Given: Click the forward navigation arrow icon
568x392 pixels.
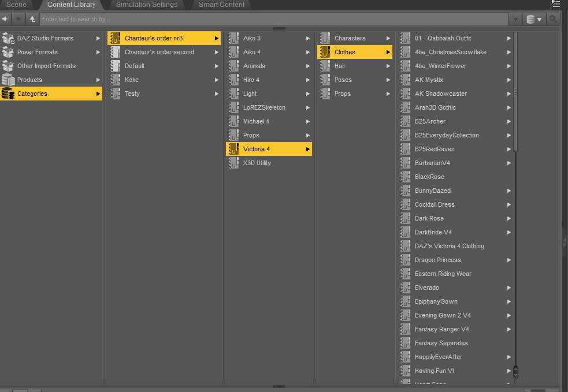Looking at the screenshot, I should point(18,19).
